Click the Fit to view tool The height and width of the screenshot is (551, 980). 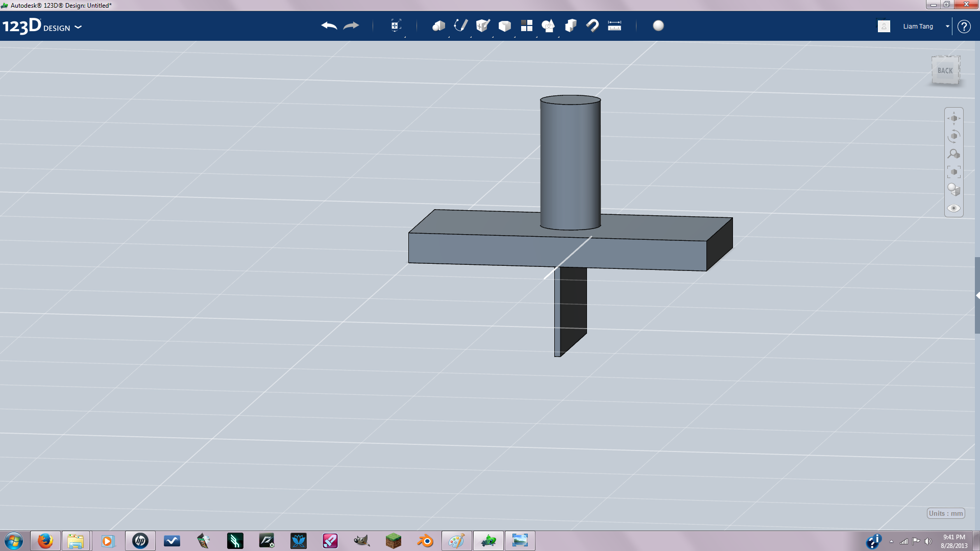coord(954,172)
